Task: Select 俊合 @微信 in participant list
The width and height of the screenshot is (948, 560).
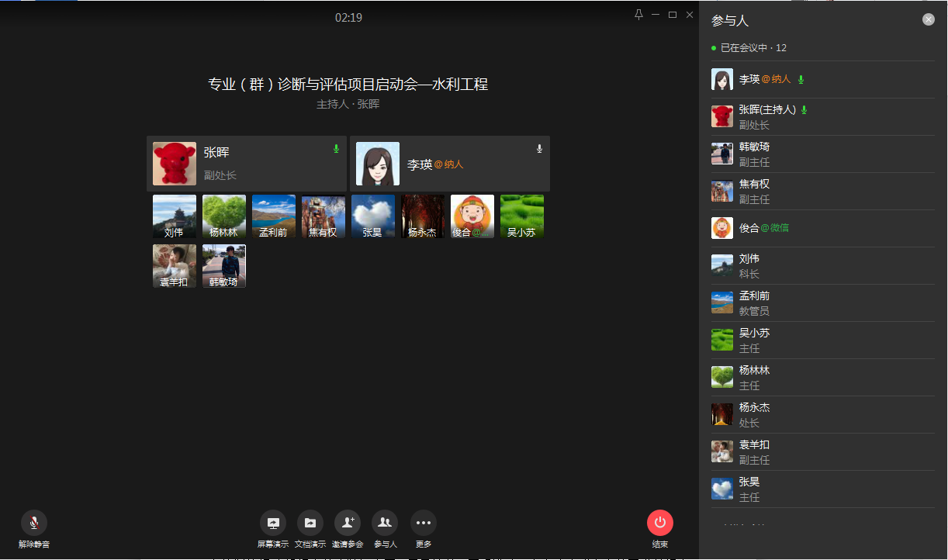Action: pyautogui.click(x=822, y=228)
